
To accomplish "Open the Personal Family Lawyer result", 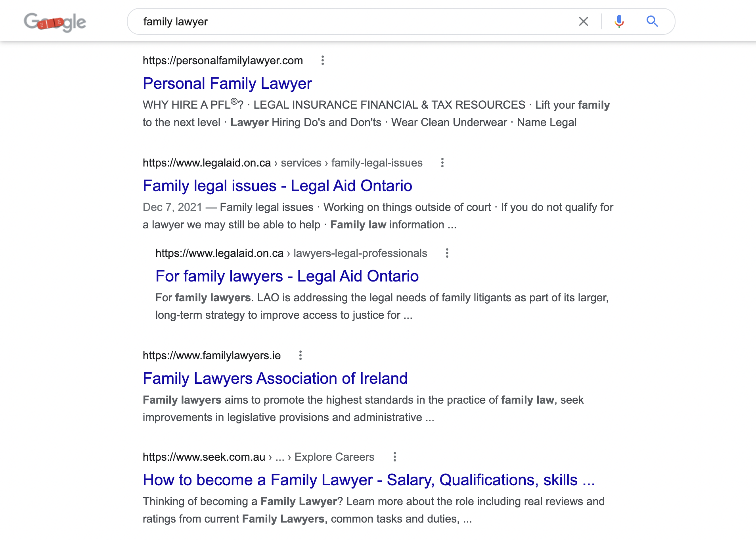I will (x=227, y=84).
